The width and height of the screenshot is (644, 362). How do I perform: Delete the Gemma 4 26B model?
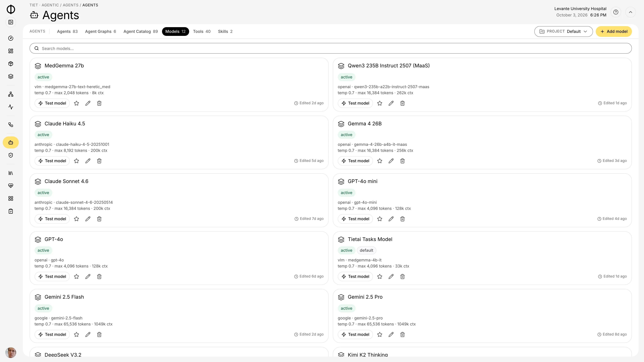tap(402, 161)
